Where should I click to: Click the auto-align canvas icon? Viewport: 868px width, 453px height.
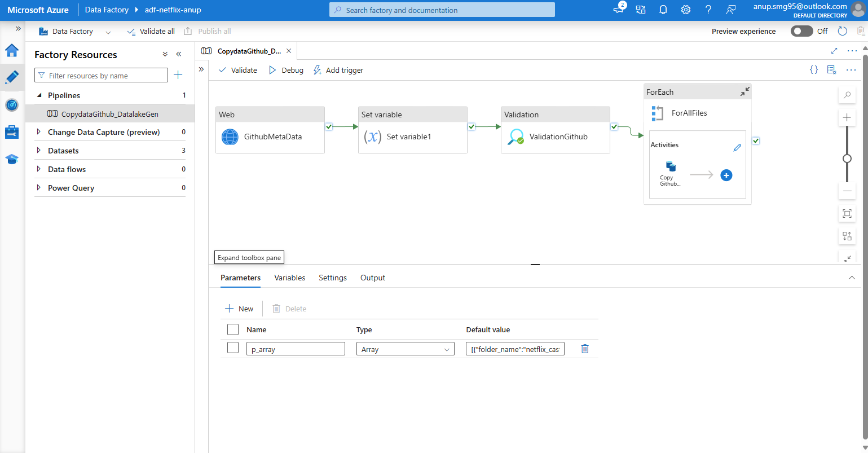(x=847, y=236)
